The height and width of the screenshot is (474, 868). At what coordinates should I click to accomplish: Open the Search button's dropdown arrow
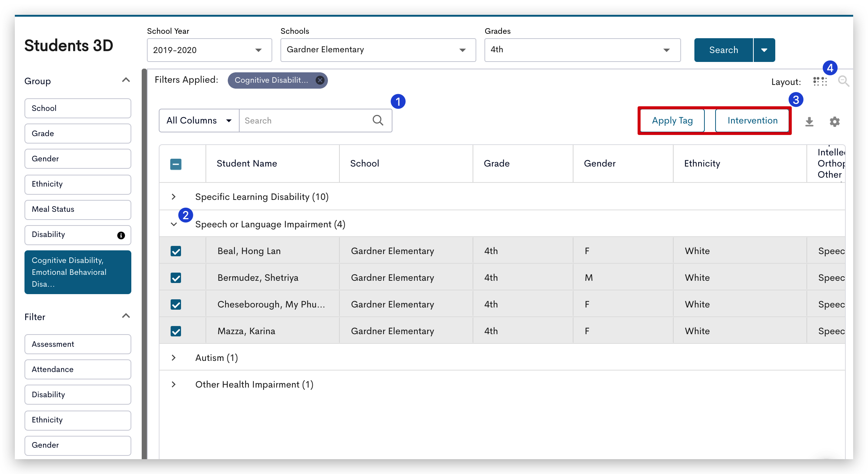tap(764, 50)
